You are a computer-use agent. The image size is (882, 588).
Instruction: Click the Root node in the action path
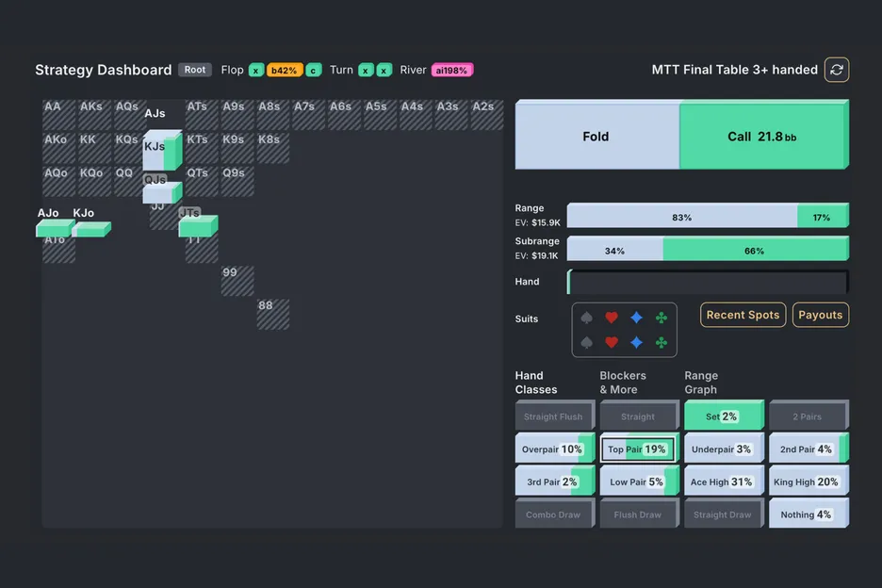tap(195, 70)
